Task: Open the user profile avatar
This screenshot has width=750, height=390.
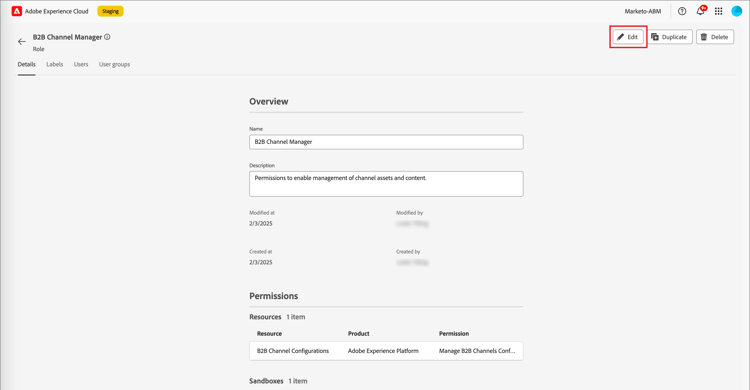Action: coord(737,11)
